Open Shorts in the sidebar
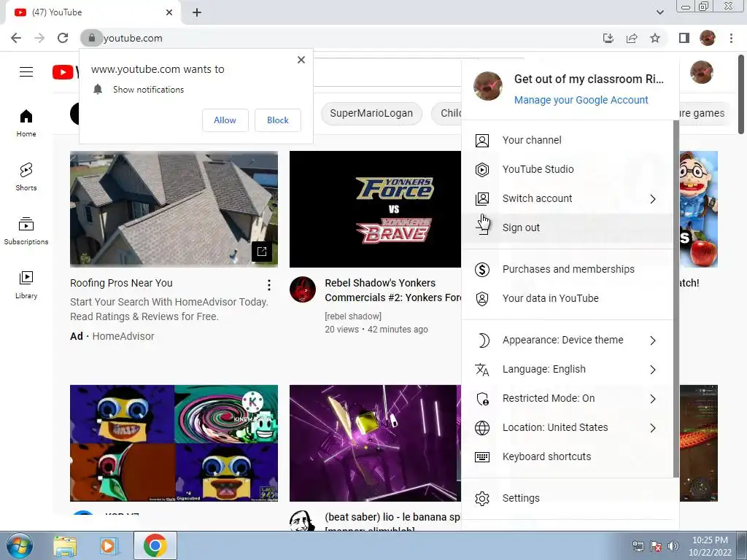747x560 pixels. pyautogui.click(x=26, y=176)
